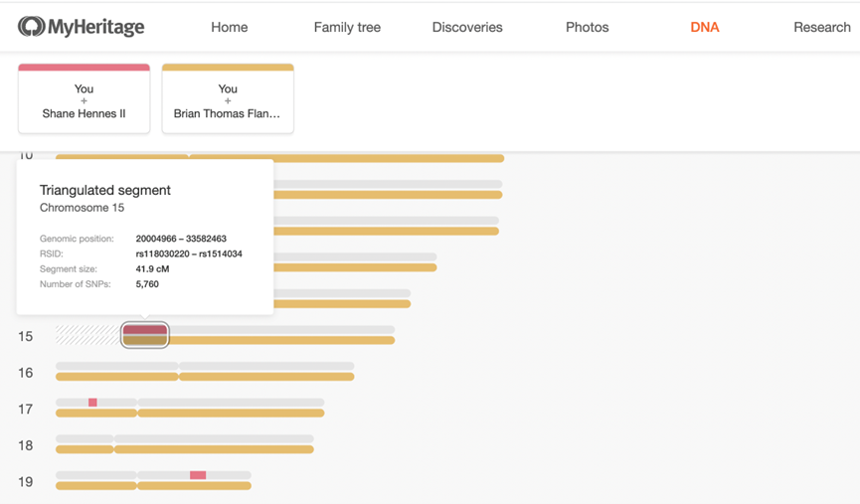
Task: Open the Discoveries menu
Action: (467, 27)
